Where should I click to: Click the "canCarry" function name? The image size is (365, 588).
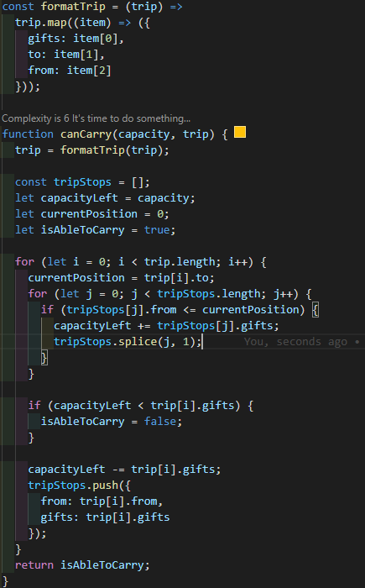pos(86,134)
